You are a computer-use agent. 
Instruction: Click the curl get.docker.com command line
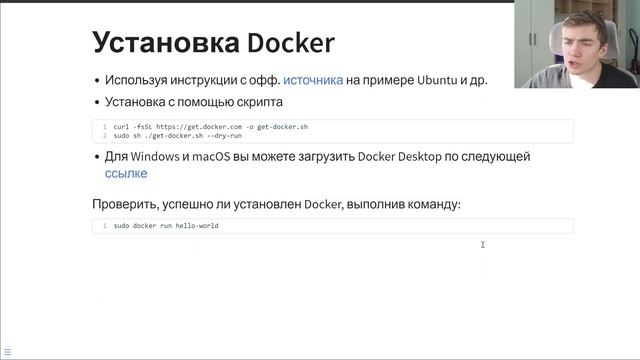coord(211,127)
